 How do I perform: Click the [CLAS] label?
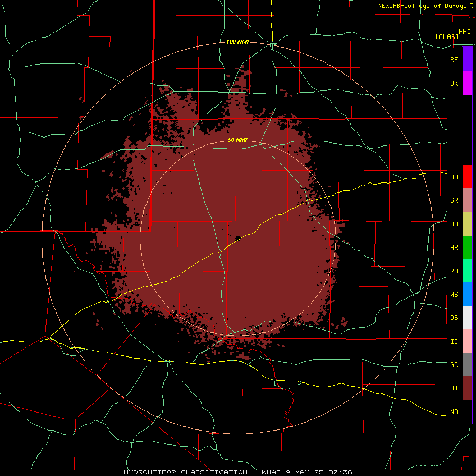point(447,37)
